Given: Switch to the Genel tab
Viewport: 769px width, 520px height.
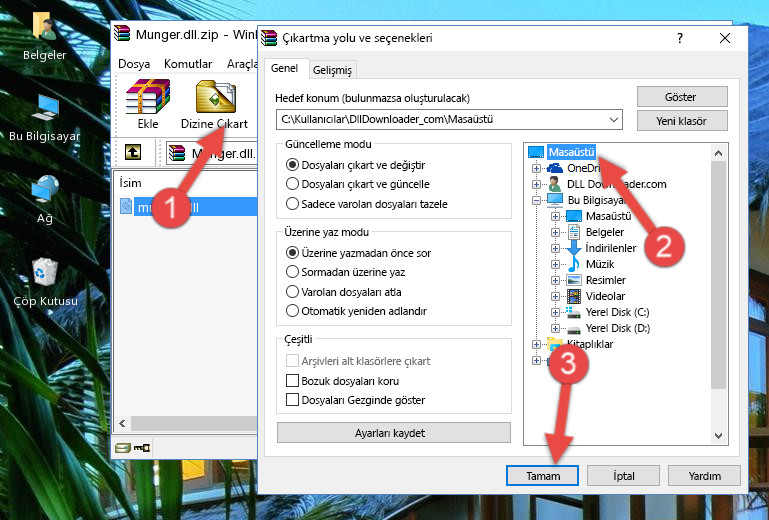Looking at the screenshot, I should 285,69.
